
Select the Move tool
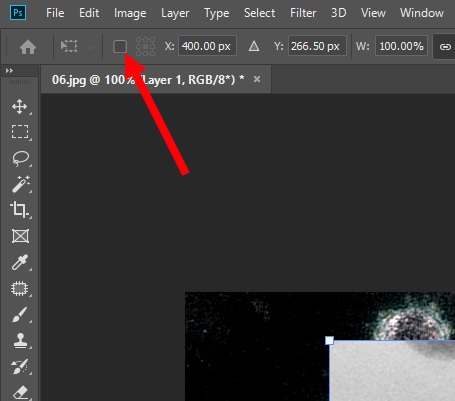click(20, 107)
